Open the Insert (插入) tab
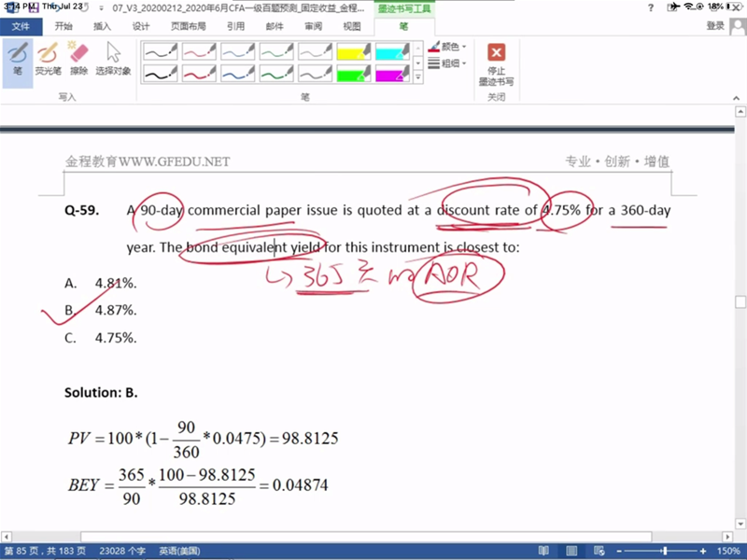Image resolution: width=747 pixels, height=560 pixels. (x=102, y=26)
